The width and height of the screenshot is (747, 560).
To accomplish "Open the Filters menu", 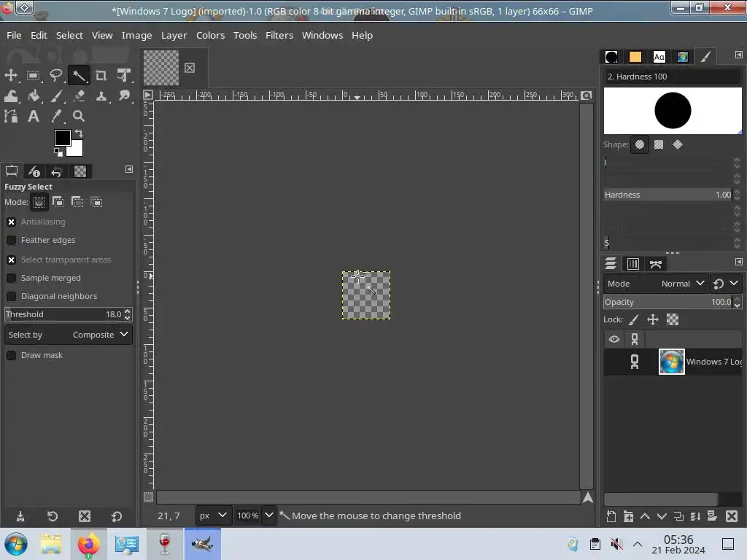I will coord(279,35).
